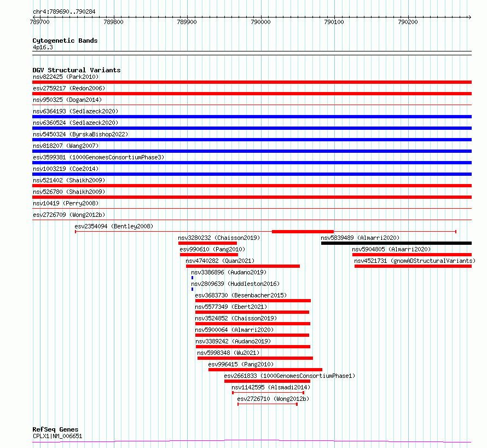Select the nsv1003219 (Coe2014) label
This screenshot has height=448, width=487.
pos(66,169)
